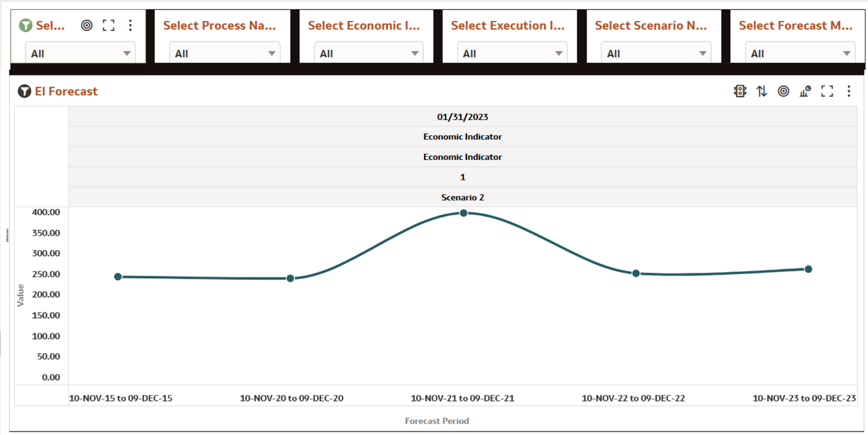Open conditional formatting for EI Forecast chart
The image size is (868, 435).
pos(740,91)
